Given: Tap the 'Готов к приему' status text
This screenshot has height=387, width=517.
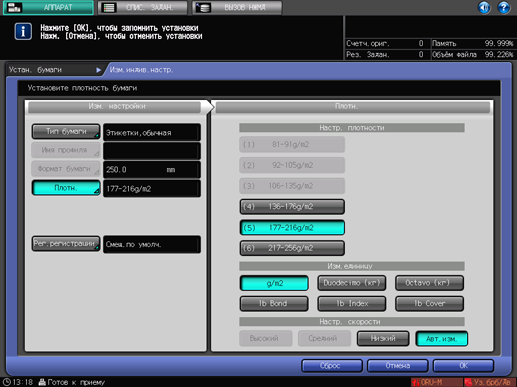Looking at the screenshot, I should [x=76, y=382].
